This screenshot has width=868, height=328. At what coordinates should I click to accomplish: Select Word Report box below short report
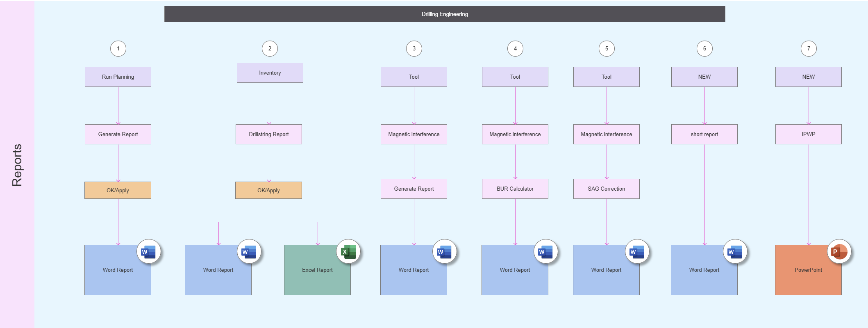[x=704, y=270]
